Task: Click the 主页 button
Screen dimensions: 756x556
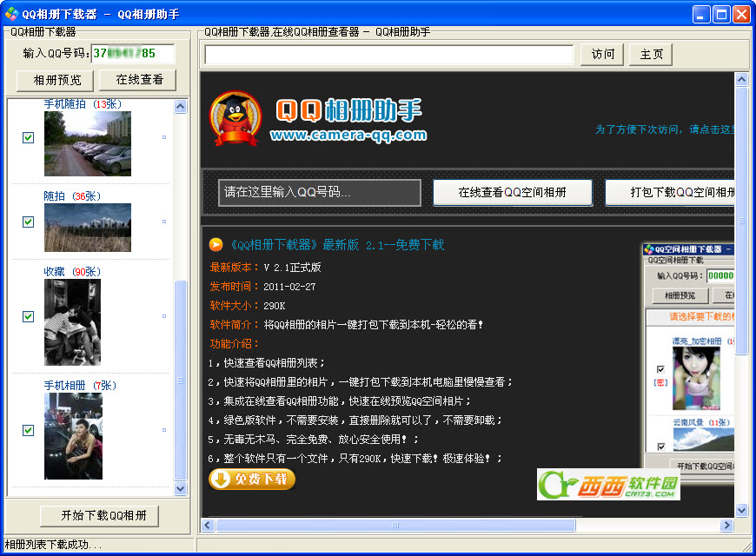Action: pos(650,55)
